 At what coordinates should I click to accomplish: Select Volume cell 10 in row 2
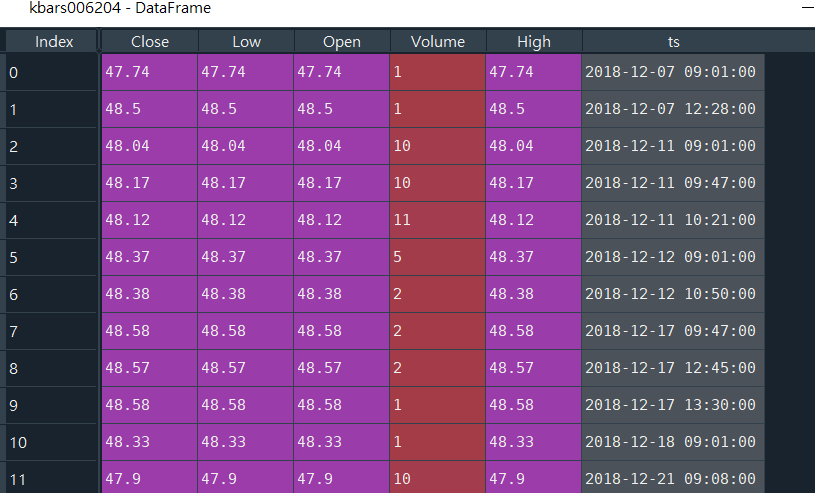tap(438, 146)
